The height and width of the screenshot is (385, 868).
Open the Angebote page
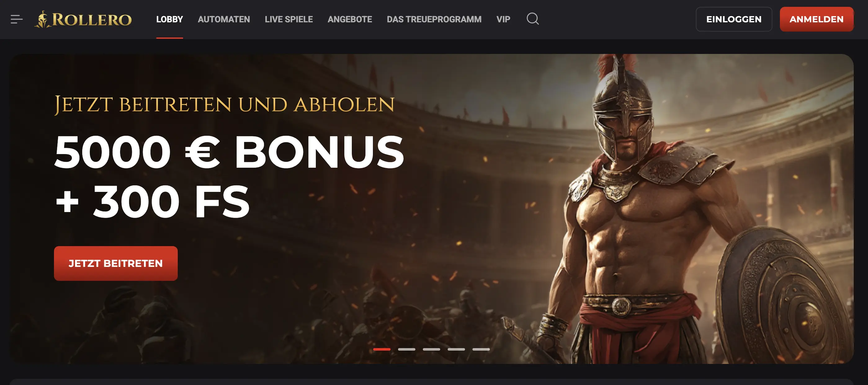pyautogui.click(x=350, y=19)
